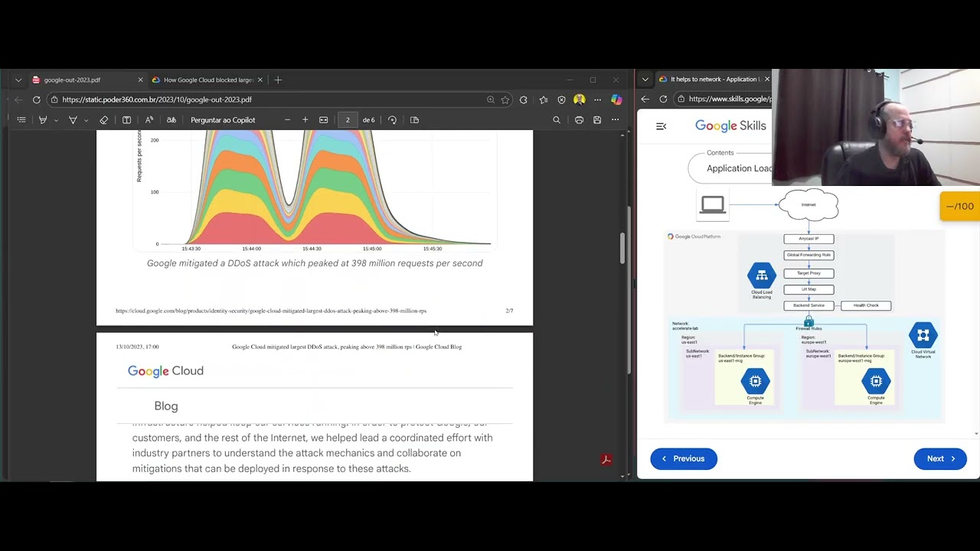Open search in PDF toolbar

point(557,120)
